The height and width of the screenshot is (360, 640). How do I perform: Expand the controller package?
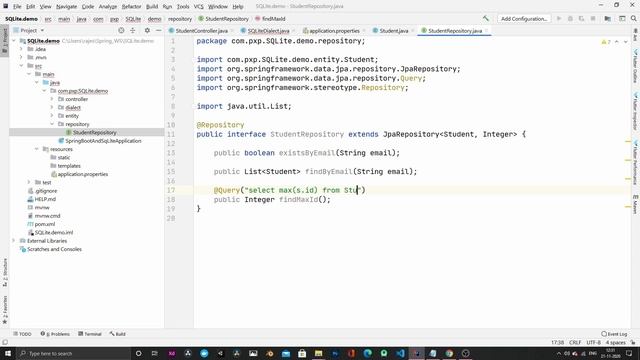click(52, 99)
